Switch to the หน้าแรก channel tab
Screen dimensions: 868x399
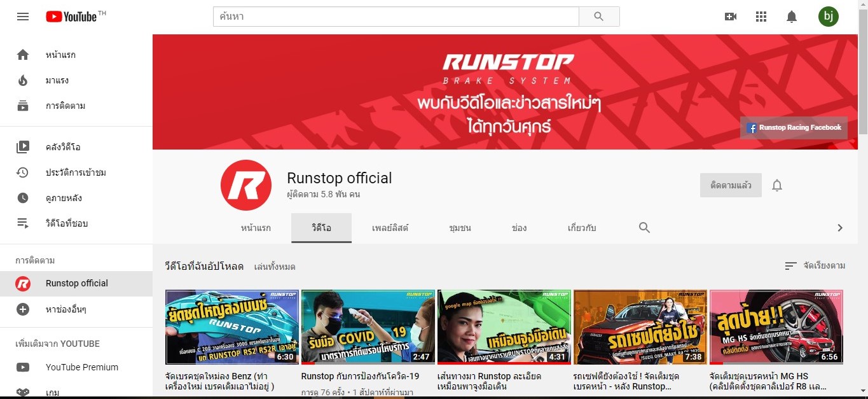tap(256, 228)
